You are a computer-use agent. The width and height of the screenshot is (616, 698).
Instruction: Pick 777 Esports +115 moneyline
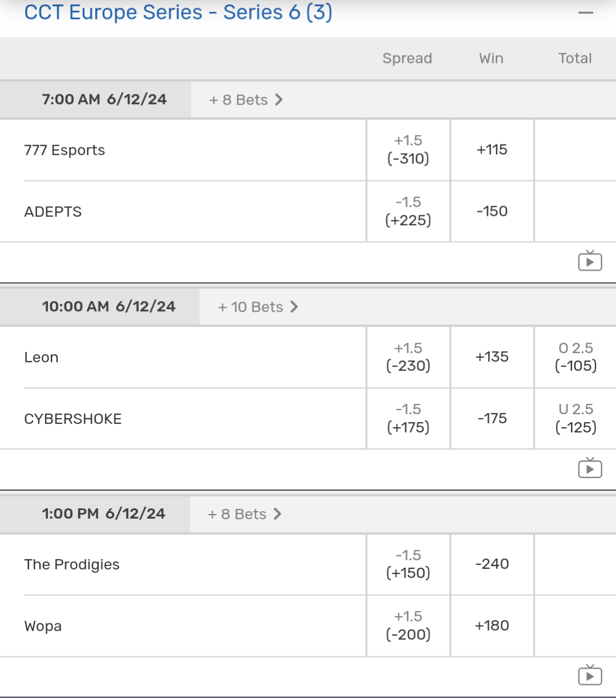(492, 150)
